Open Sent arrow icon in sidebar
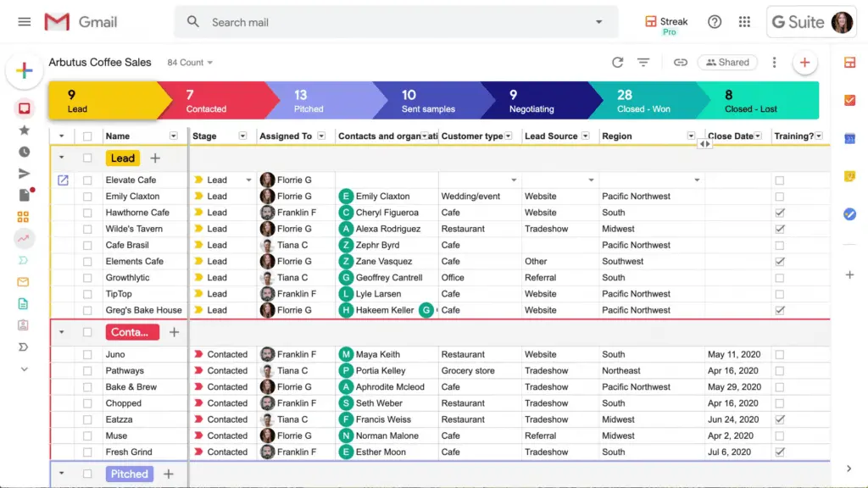Image resolution: width=868 pixels, height=488 pixels. pos(24,173)
